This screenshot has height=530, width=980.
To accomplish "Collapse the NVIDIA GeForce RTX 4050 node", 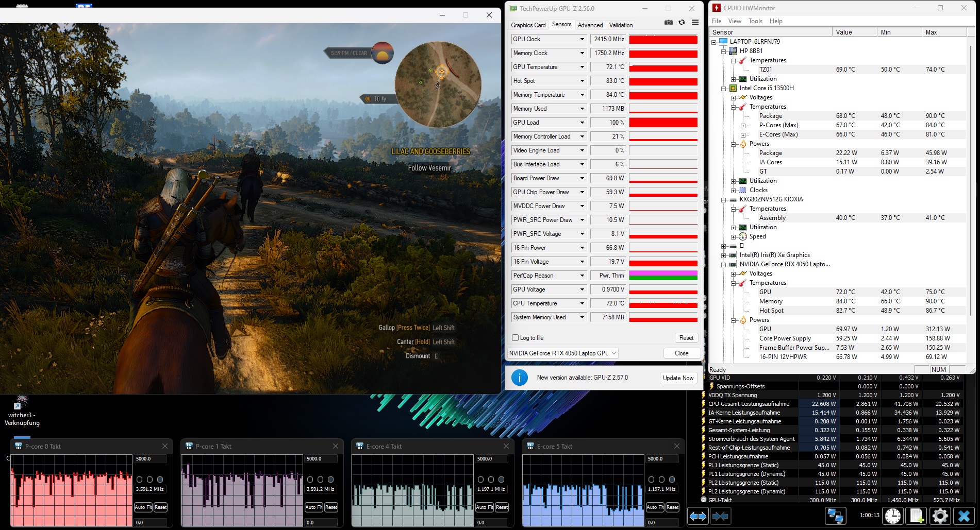I will [x=724, y=265].
